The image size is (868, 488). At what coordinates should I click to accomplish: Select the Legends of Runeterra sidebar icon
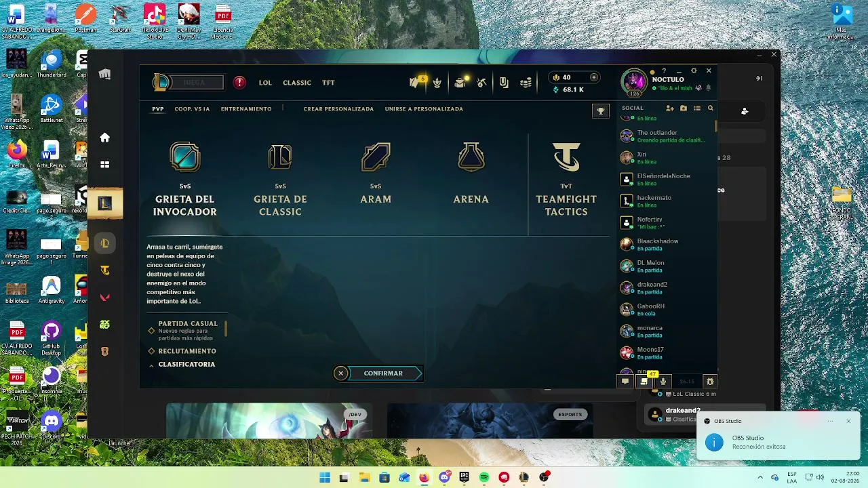click(x=104, y=351)
